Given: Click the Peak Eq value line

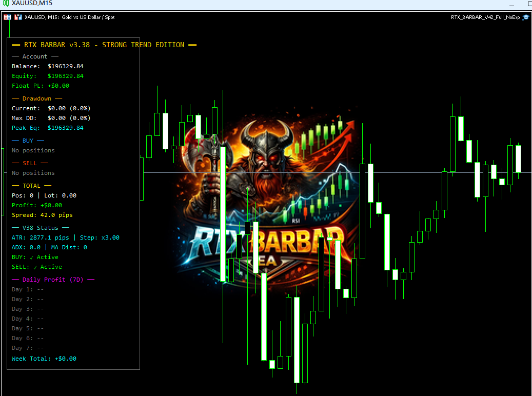Looking at the screenshot, I should (47, 128).
